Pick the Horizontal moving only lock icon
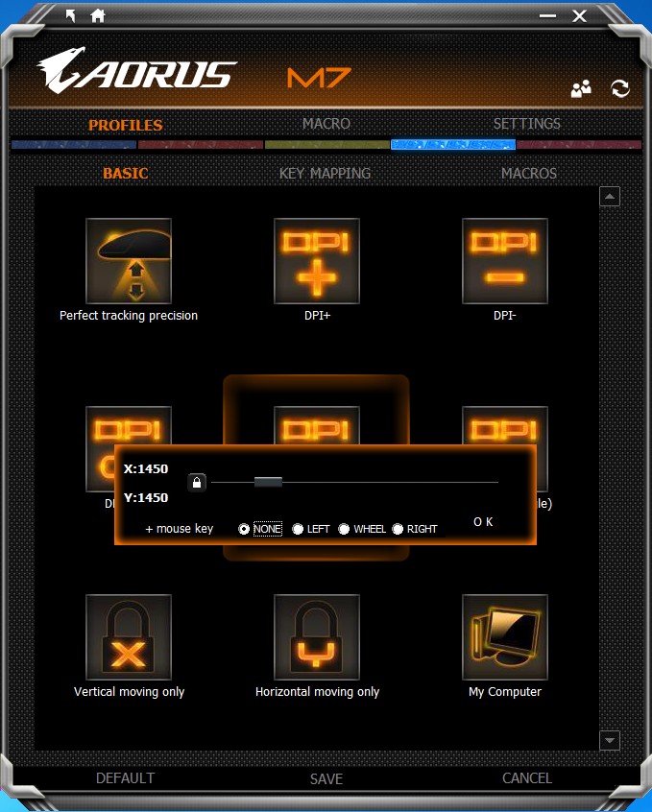This screenshot has height=812, width=652. (x=317, y=637)
